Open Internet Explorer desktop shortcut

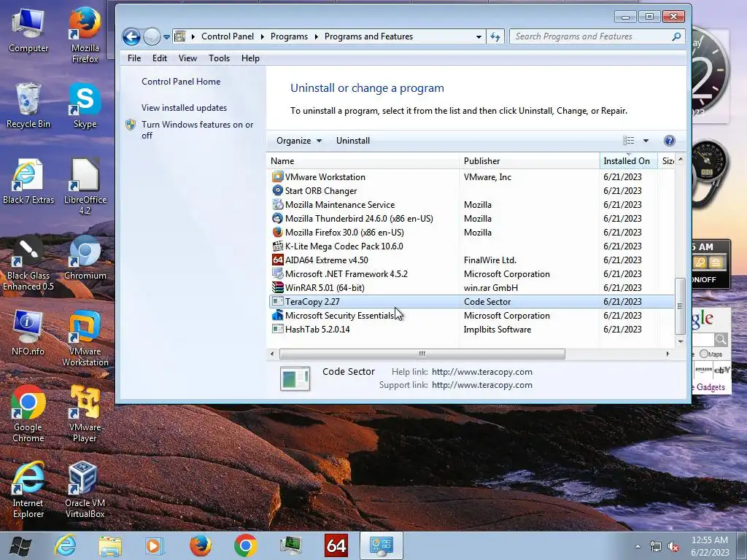coord(28,490)
